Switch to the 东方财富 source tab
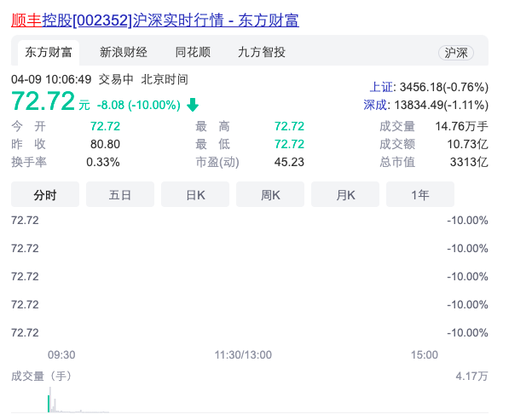Viewport: 532px width, 420px height. point(49,53)
